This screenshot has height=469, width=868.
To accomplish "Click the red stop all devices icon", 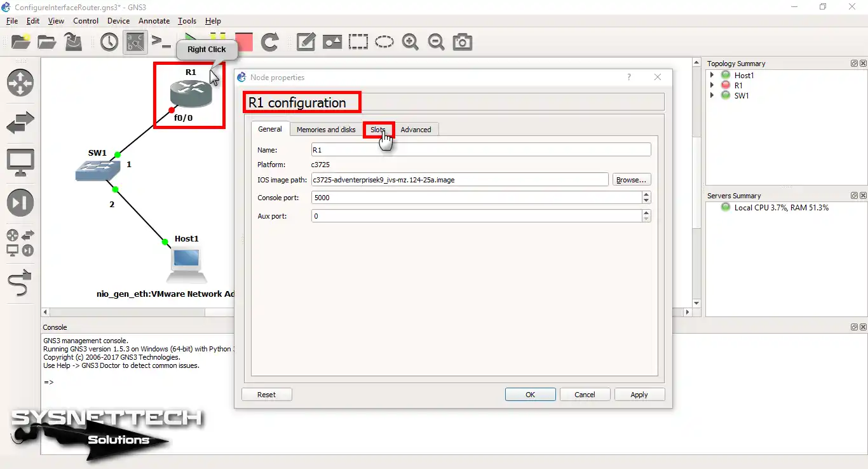I will click(x=244, y=43).
